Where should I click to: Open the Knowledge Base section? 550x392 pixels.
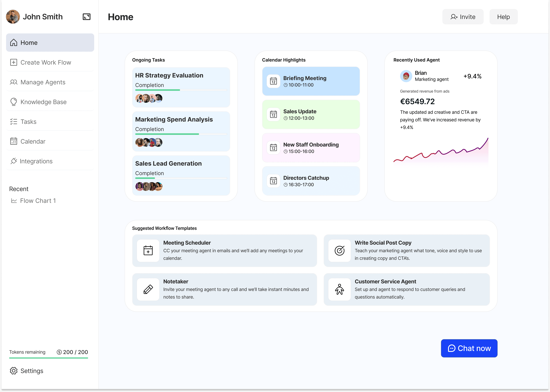tap(50, 102)
